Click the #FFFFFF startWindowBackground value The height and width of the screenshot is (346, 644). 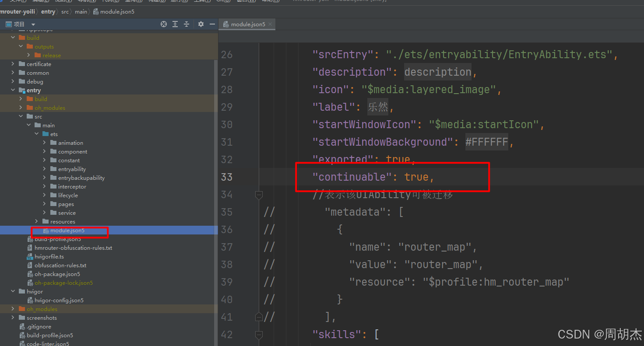click(x=487, y=142)
